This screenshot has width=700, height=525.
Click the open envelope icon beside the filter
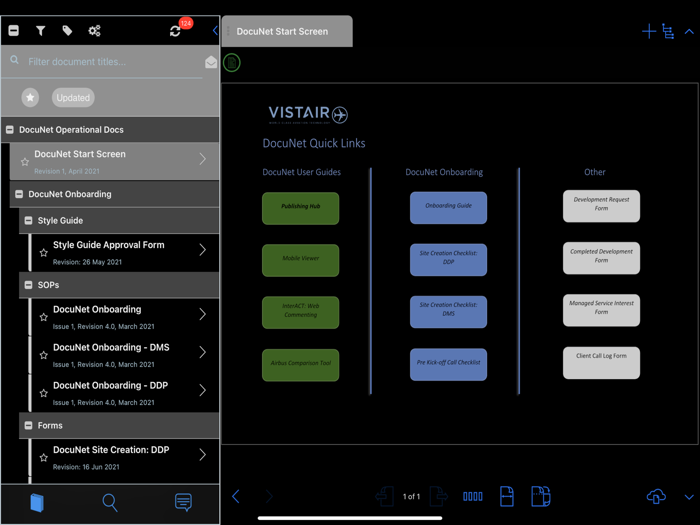coord(211,62)
